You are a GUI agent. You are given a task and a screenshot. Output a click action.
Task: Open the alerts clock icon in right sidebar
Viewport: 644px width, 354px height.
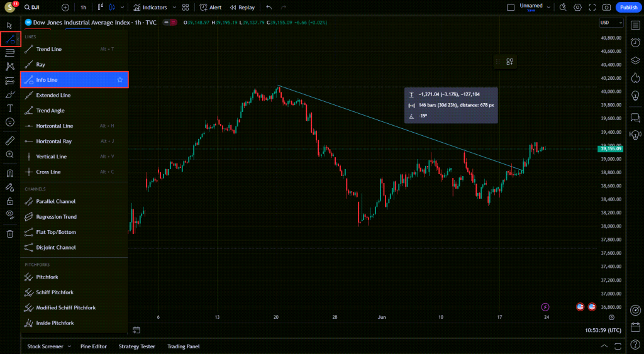635,43
